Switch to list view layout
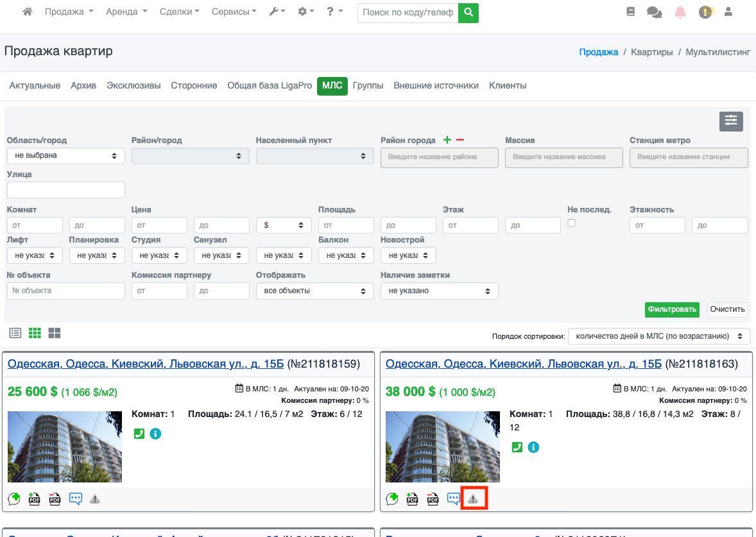 [15, 333]
